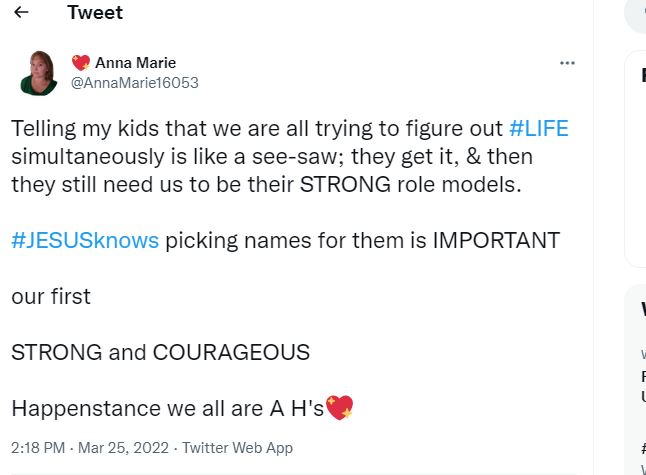646x475 pixels.
Task: Click the first partially visible right sidebar card
Action: click(636, 160)
